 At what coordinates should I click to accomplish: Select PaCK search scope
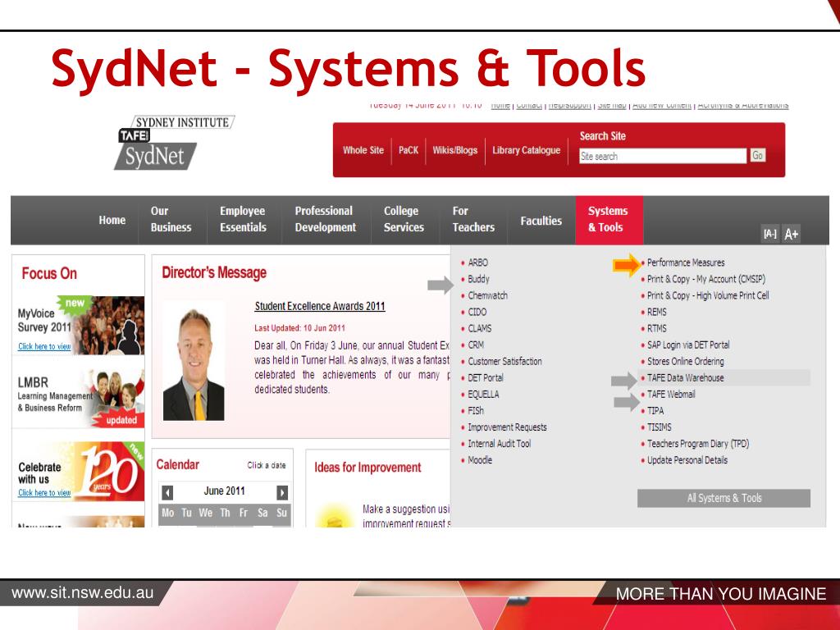[x=409, y=151]
